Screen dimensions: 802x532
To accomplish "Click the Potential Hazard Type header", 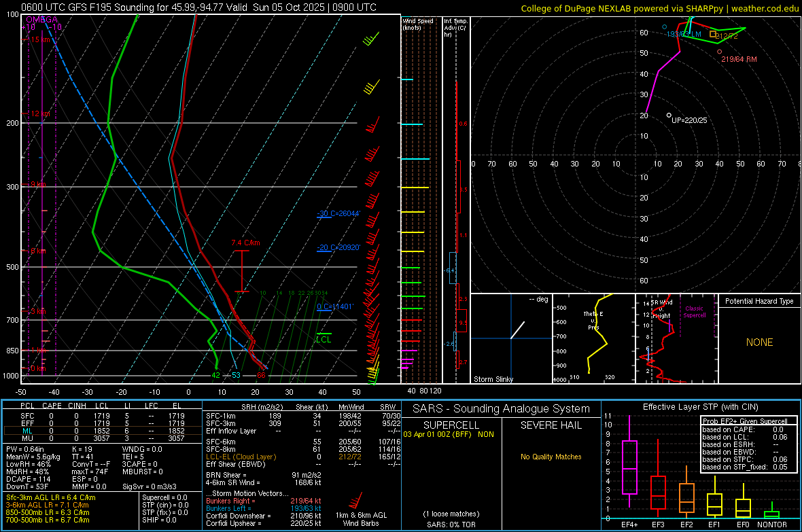I will point(759,301).
